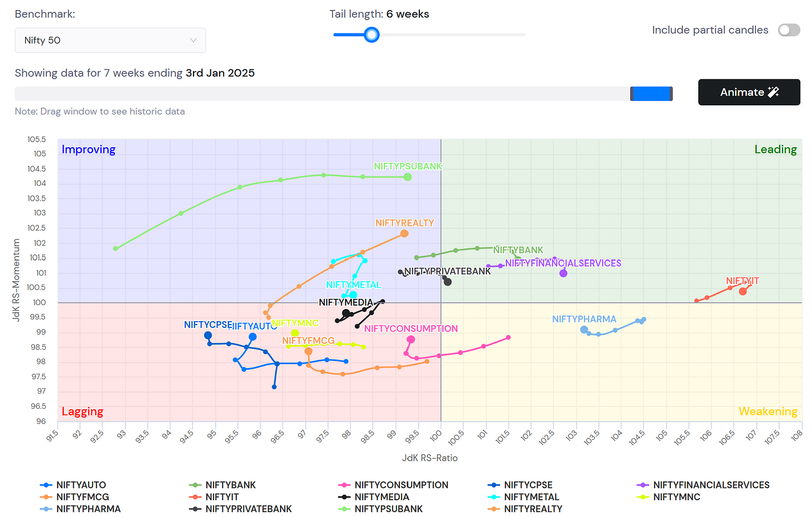This screenshot has height=517, width=812.
Task: Click the Improving quadrant label
Action: pyautogui.click(x=89, y=149)
